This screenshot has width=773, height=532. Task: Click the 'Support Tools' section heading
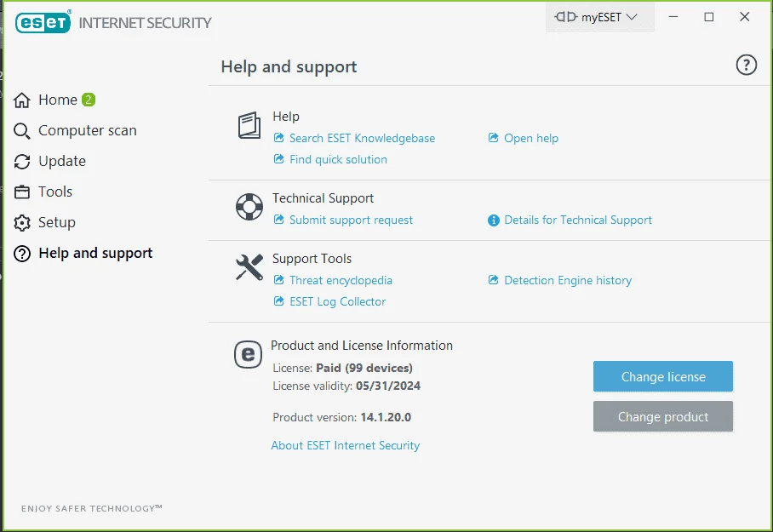coord(312,259)
